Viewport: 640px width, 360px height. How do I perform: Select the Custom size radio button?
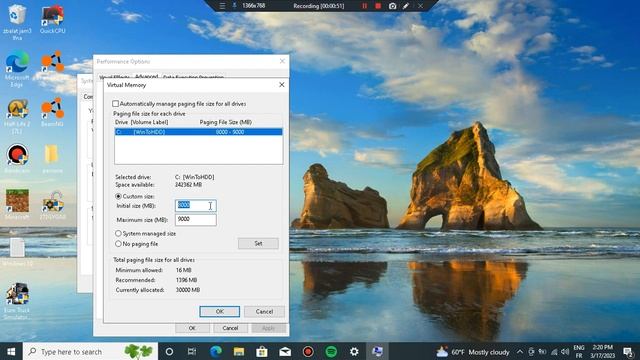[x=118, y=196]
